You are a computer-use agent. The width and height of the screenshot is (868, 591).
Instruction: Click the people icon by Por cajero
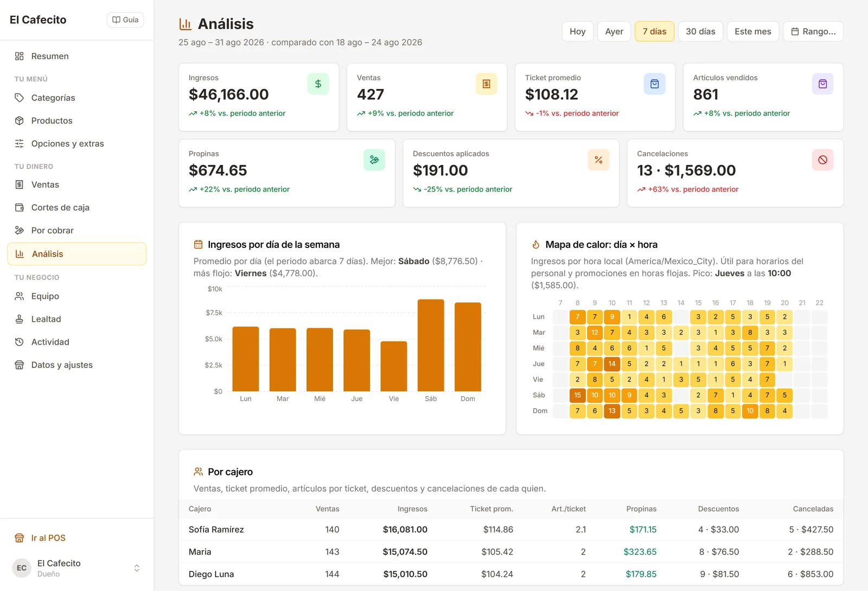click(199, 472)
